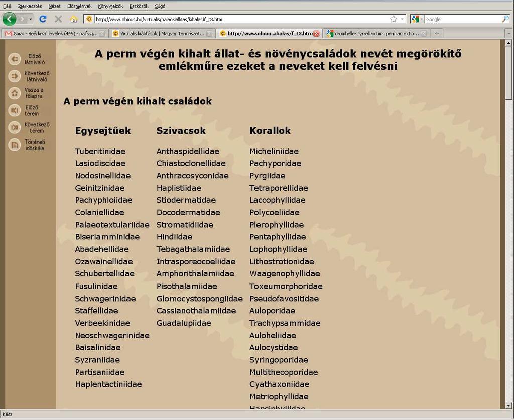This screenshot has height=420, width=514.
Task: Click the family name Anthaspidellidae
Action: (x=188, y=151)
